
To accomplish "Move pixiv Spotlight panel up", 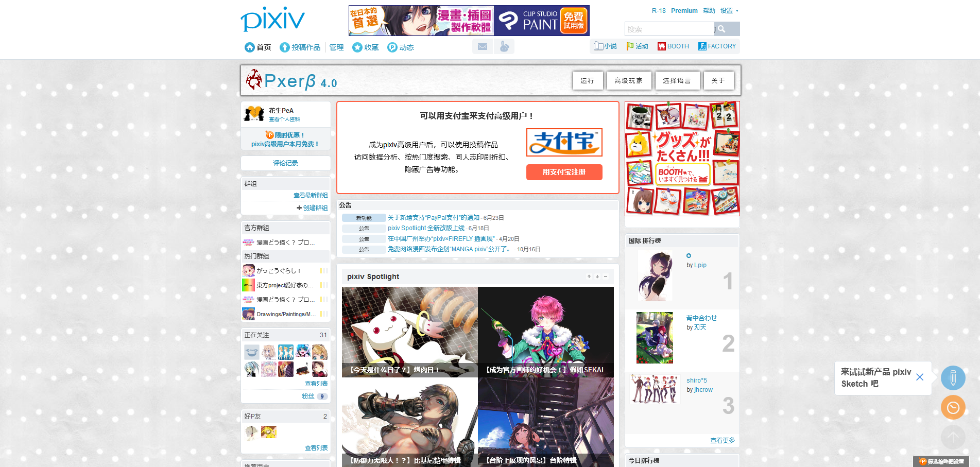I will click(589, 276).
